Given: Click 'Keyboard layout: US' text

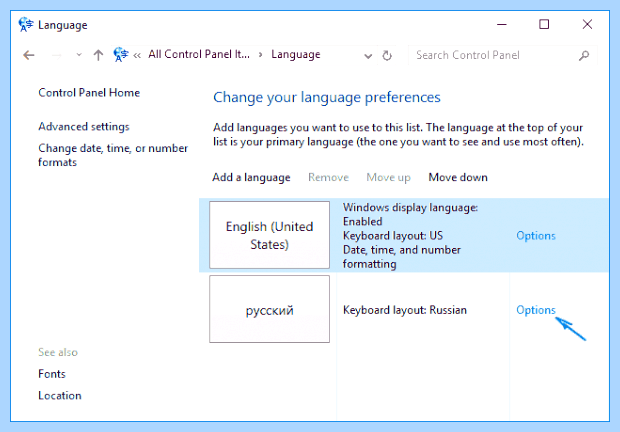Looking at the screenshot, I should 393,236.
